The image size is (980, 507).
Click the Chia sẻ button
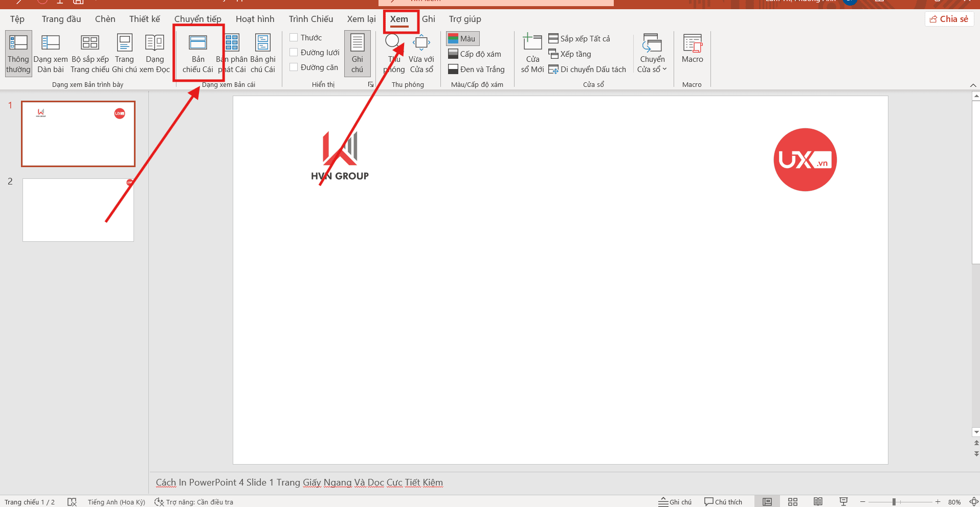[949, 18]
